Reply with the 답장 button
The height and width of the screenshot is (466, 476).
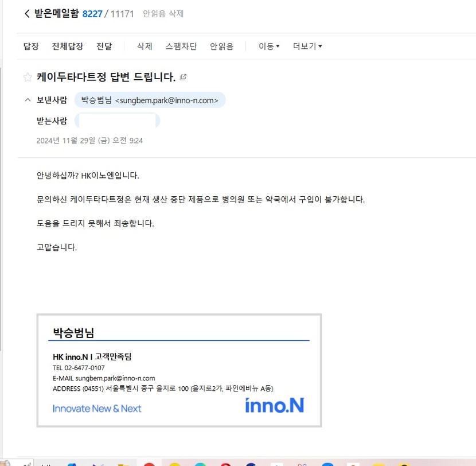[x=31, y=46]
